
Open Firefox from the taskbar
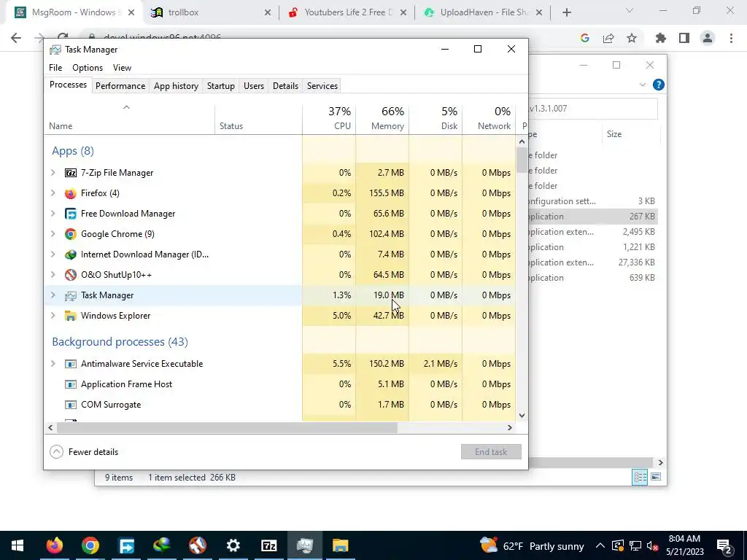pos(54,545)
